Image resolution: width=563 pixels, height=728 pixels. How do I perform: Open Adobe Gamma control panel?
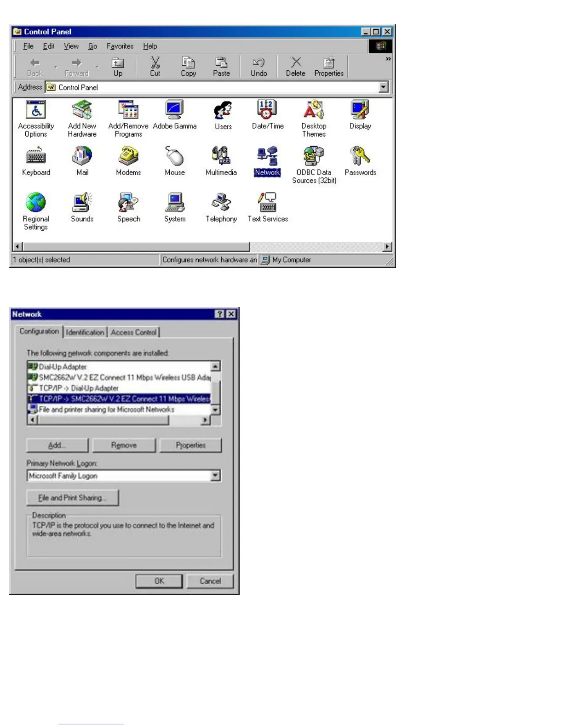tap(175, 115)
